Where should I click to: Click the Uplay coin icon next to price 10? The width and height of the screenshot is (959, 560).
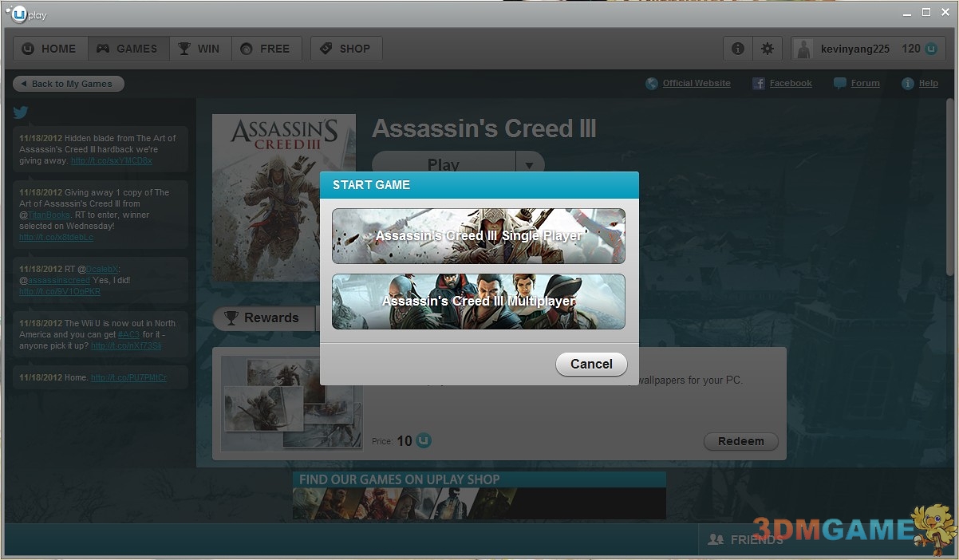click(x=424, y=440)
